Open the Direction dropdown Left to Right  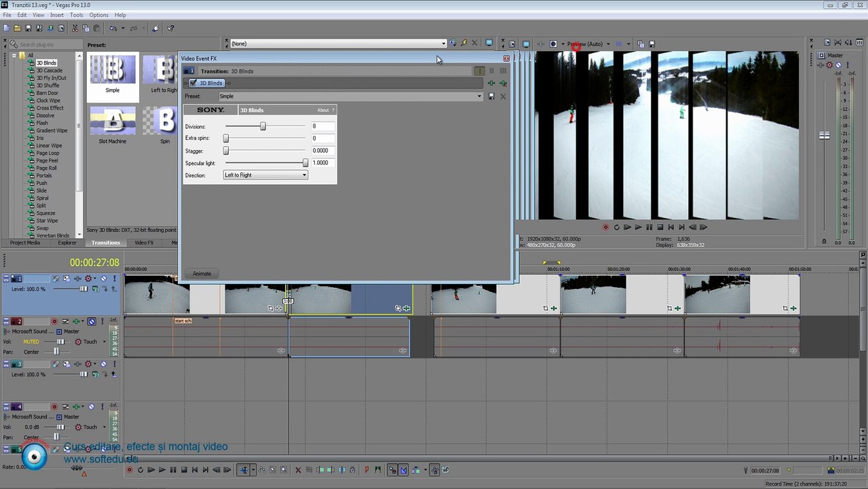pos(265,175)
